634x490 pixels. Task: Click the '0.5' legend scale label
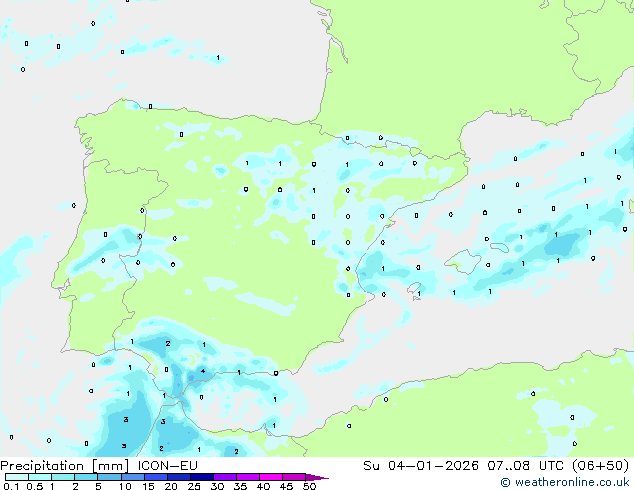click(x=35, y=486)
